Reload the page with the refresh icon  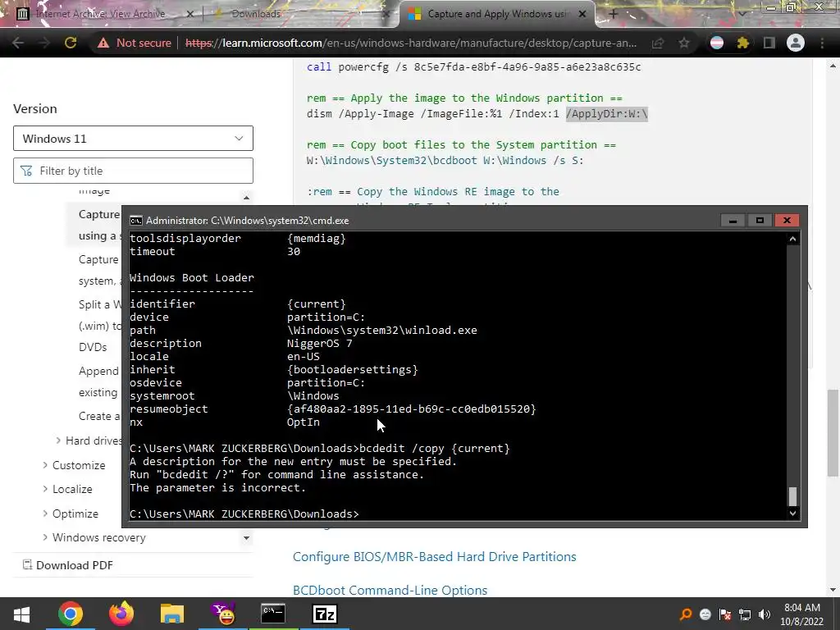click(71, 43)
